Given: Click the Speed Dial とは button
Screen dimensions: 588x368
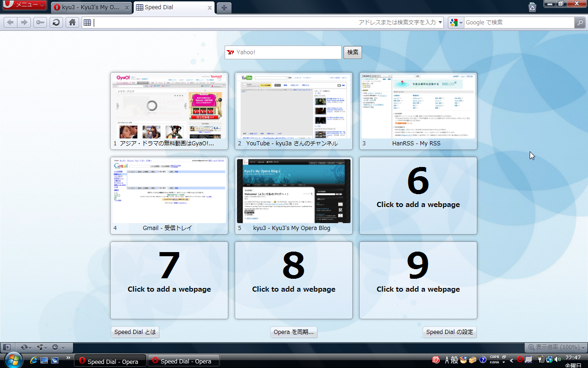Looking at the screenshot, I should pos(135,332).
